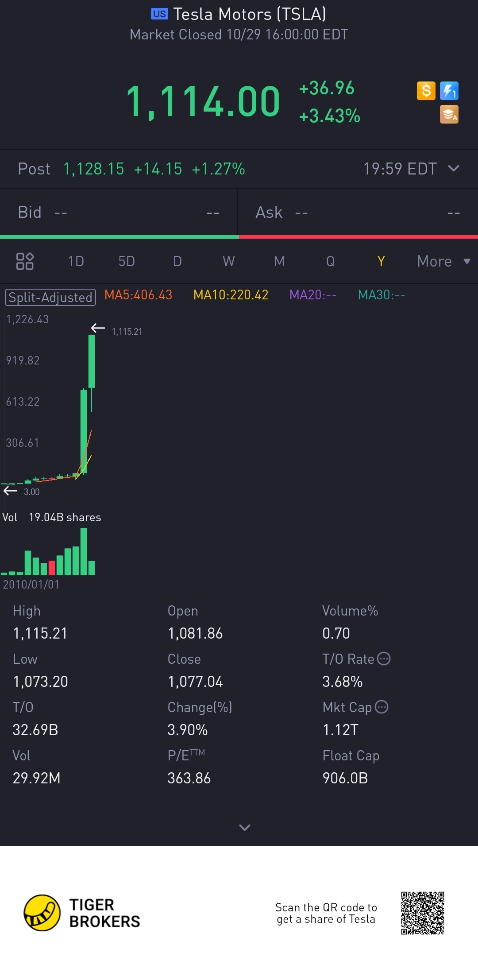The height and width of the screenshot is (980, 478).
Task: Tap the post-market price 1,128.15
Action: (93, 169)
